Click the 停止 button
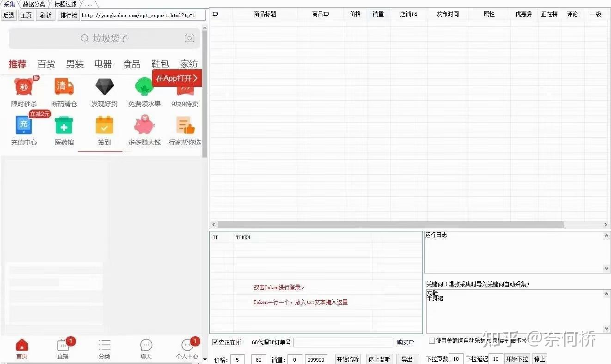The height and width of the screenshot is (364, 611). point(539,359)
